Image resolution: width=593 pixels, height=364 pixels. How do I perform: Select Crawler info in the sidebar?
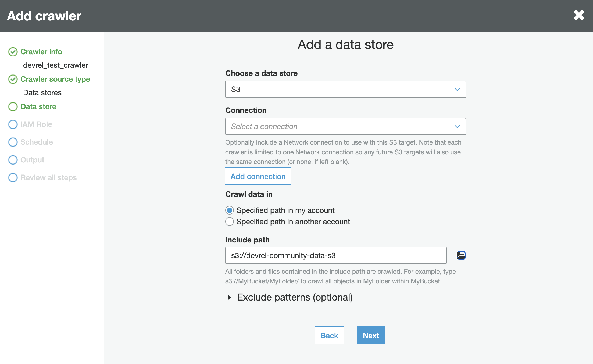pos(41,52)
